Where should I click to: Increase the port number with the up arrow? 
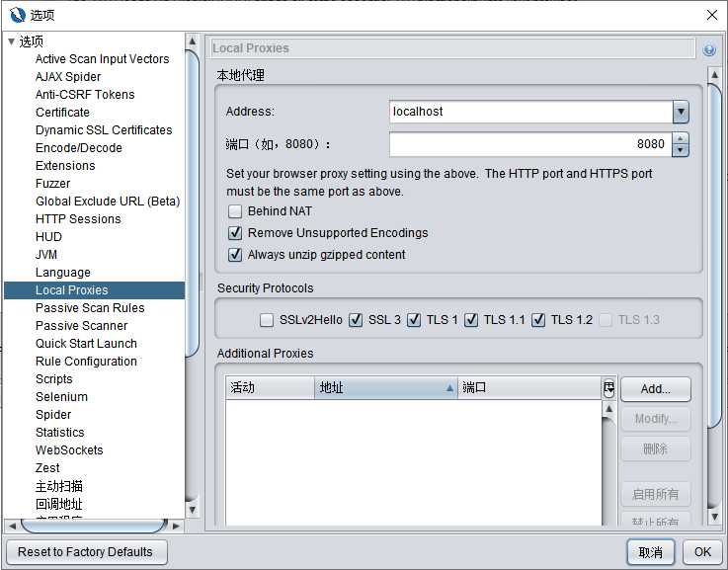[x=681, y=138]
